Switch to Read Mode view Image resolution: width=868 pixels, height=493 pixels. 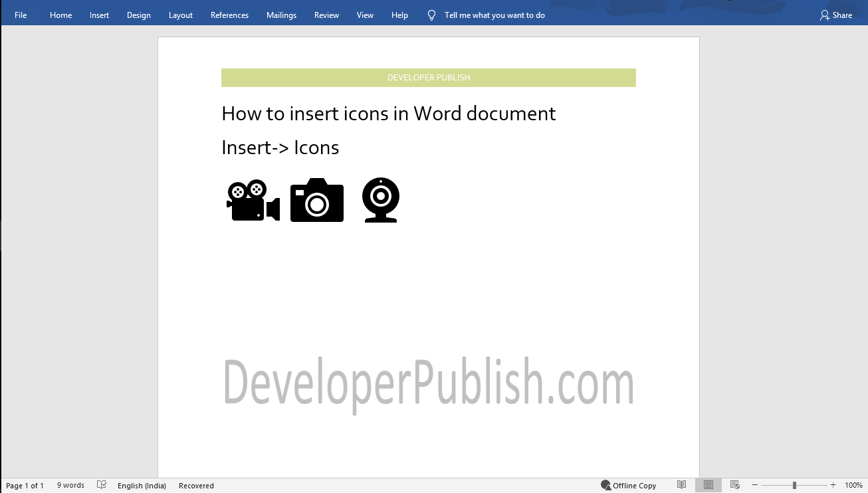pyautogui.click(x=681, y=485)
